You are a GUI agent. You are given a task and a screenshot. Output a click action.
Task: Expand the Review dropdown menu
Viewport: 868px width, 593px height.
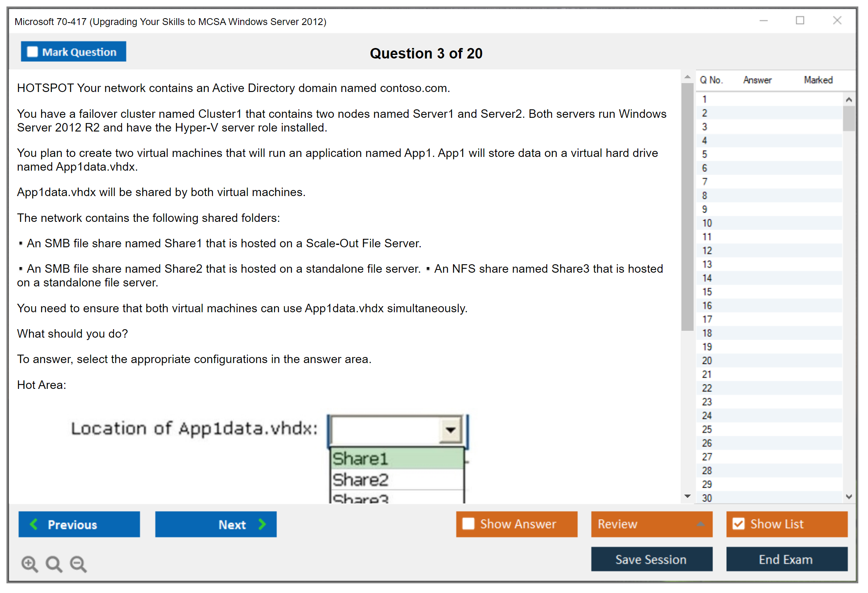point(700,524)
